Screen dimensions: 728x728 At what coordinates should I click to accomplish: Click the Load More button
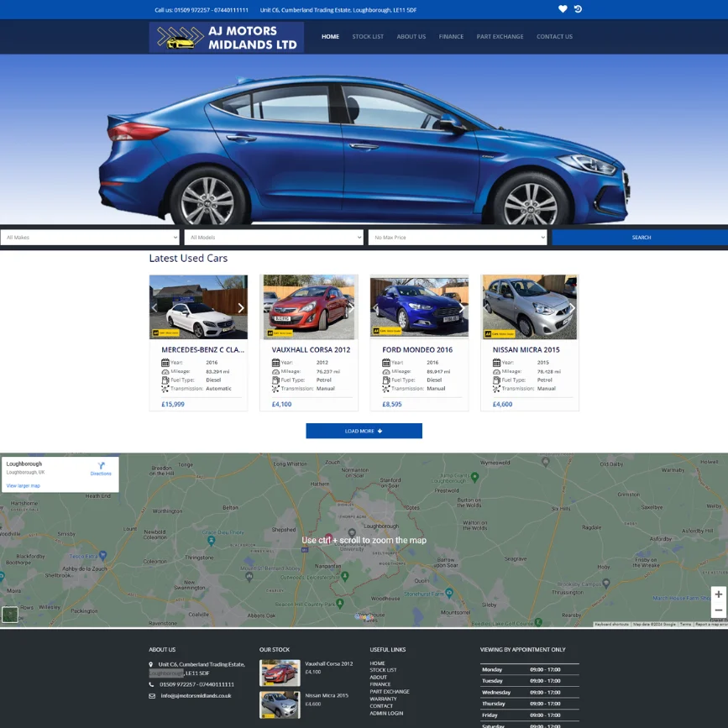tap(364, 431)
